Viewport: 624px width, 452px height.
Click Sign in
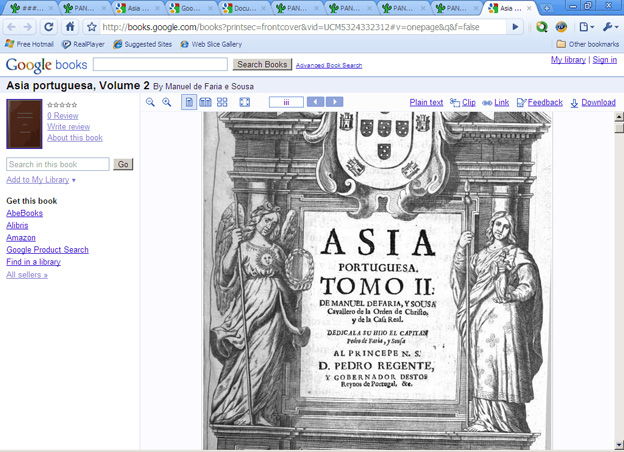pos(604,60)
